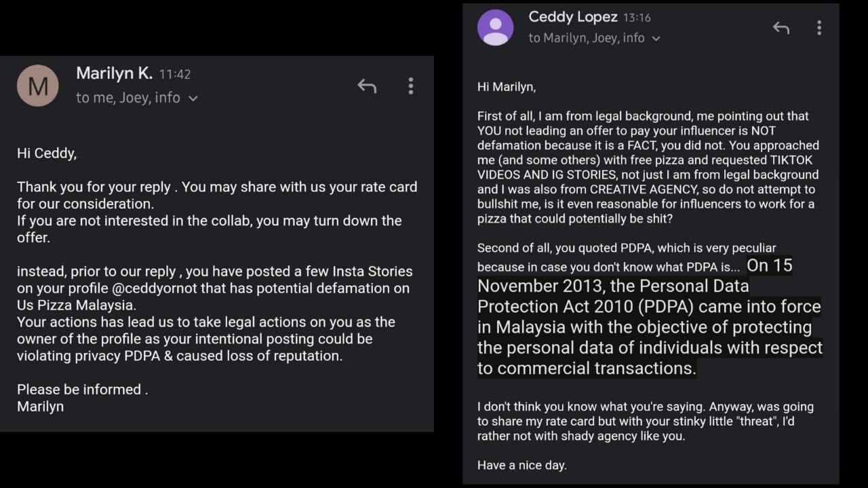Click the "Have a nice day." closing line
This screenshot has width=868, height=488.
[521, 465]
